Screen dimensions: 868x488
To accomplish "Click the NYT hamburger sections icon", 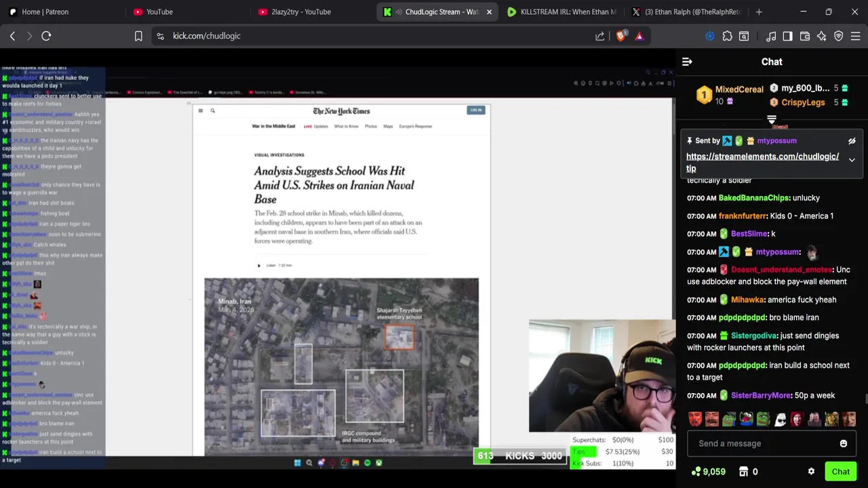I will (200, 110).
